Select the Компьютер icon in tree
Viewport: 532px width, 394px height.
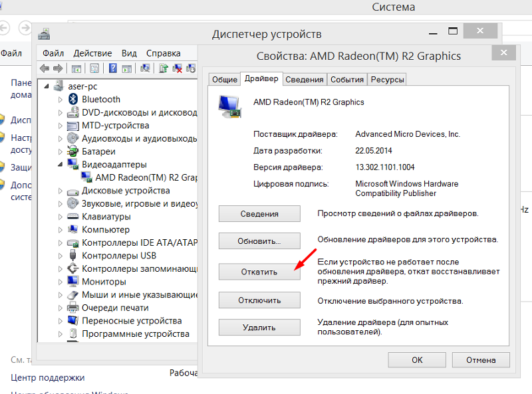73,229
